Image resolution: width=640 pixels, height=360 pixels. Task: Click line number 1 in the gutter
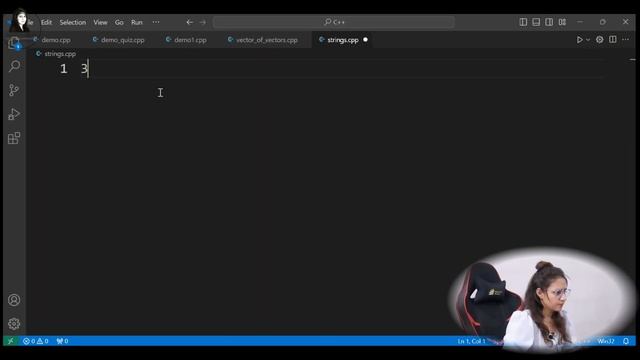pyautogui.click(x=63, y=69)
